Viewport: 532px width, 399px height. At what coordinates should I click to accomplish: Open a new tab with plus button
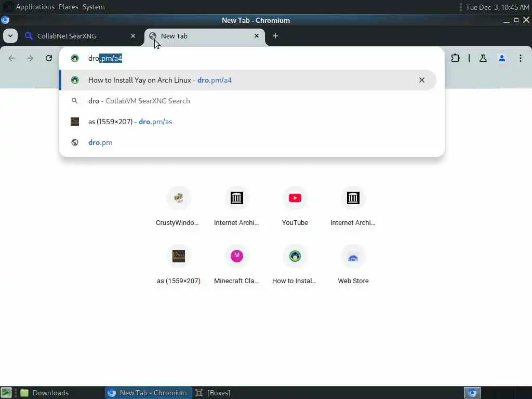point(275,36)
